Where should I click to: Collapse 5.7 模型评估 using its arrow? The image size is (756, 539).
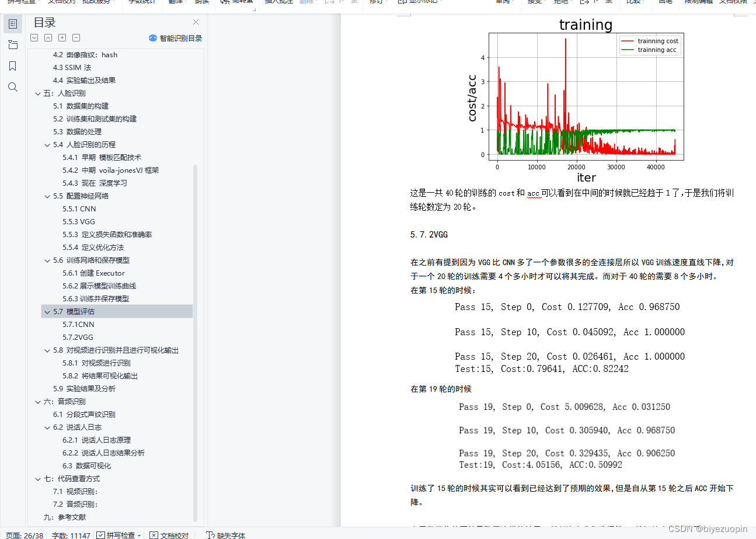[x=47, y=312]
